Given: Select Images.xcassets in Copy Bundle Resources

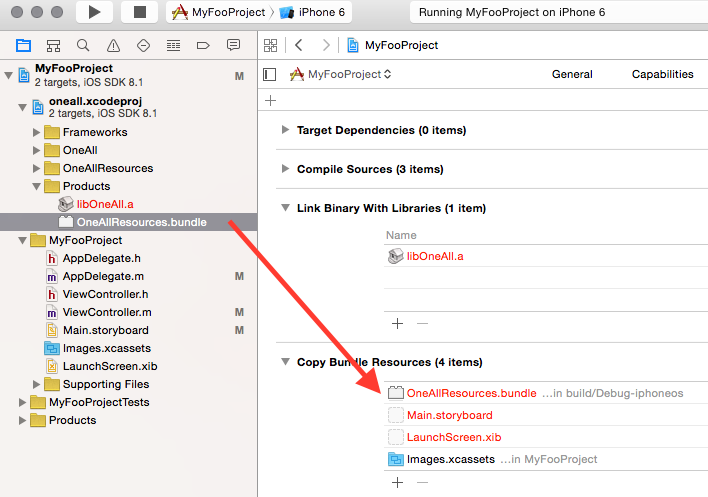Looking at the screenshot, I should coord(545,460).
